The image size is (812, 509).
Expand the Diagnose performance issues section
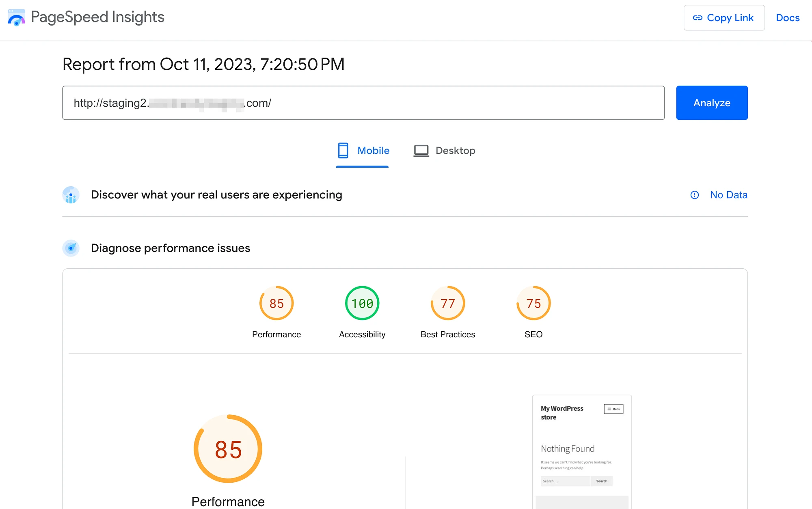click(171, 248)
